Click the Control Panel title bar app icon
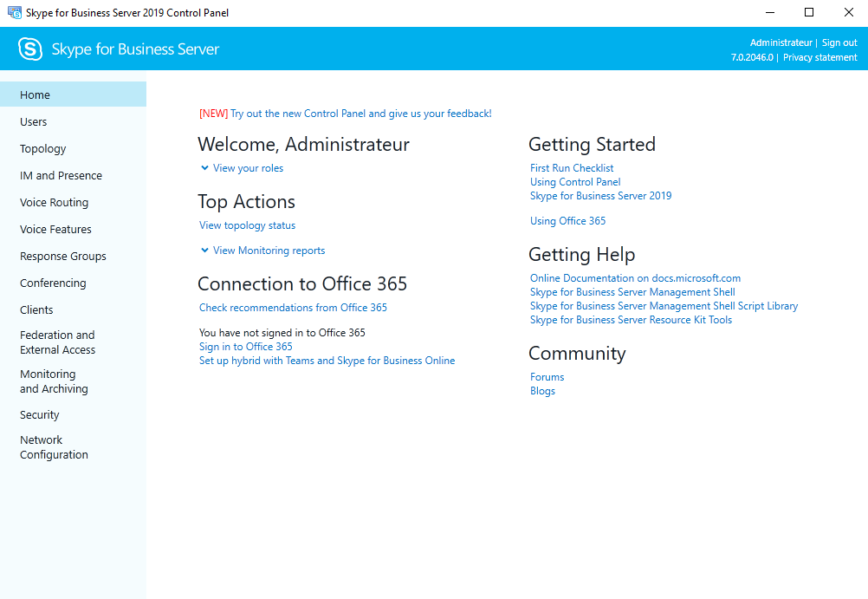The width and height of the screenshot is (868, 599). (x=15, y=12)
